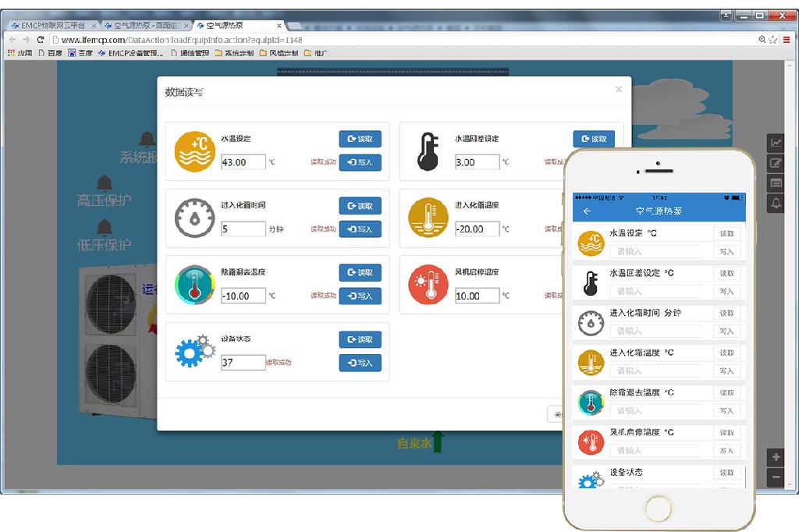Screen dimensions: 799x532
Task: Tap phone 写入 button for 水温设定
Action: [x=726, y=252]
